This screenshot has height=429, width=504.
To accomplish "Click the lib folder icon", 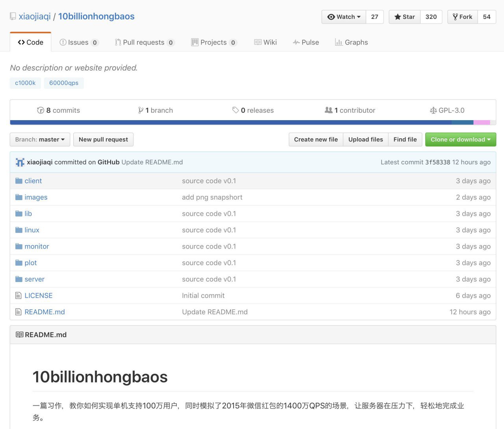I will [x=19, y=214].
